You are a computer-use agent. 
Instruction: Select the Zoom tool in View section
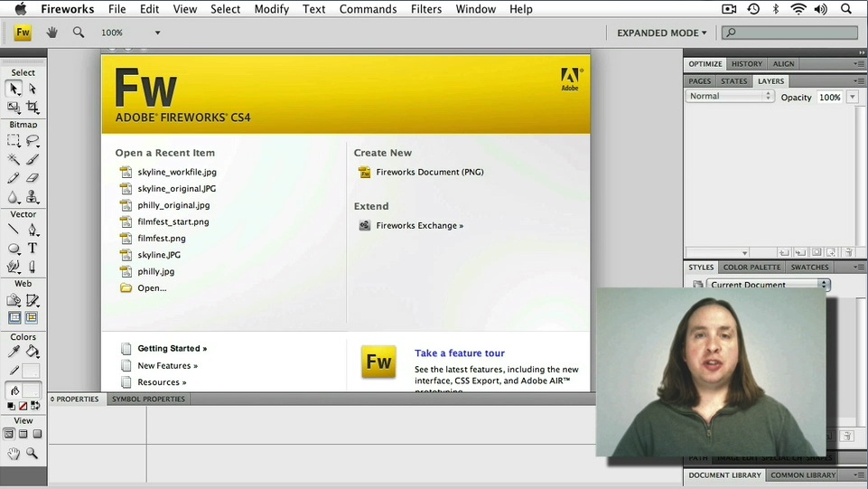click(33, 454)
